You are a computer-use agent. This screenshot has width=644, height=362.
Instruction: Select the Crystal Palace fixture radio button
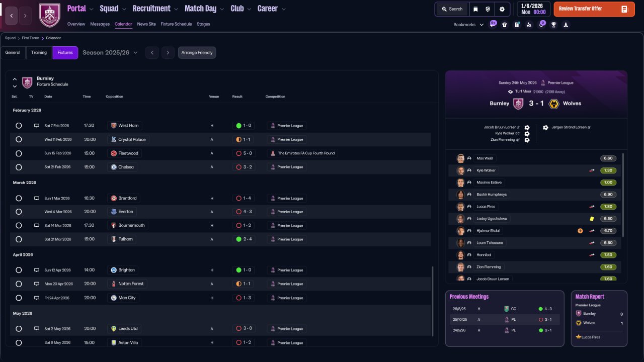tap(19, 139)
